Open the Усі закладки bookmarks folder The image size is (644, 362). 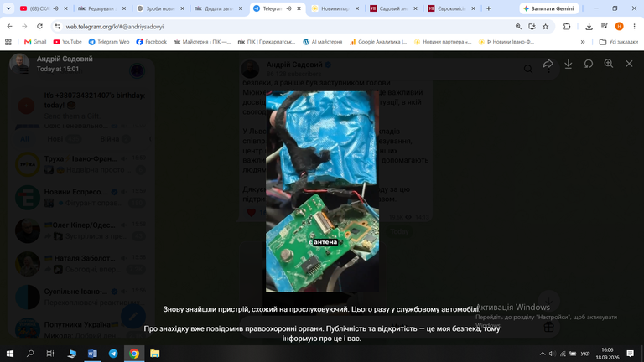tap(619, 42)
